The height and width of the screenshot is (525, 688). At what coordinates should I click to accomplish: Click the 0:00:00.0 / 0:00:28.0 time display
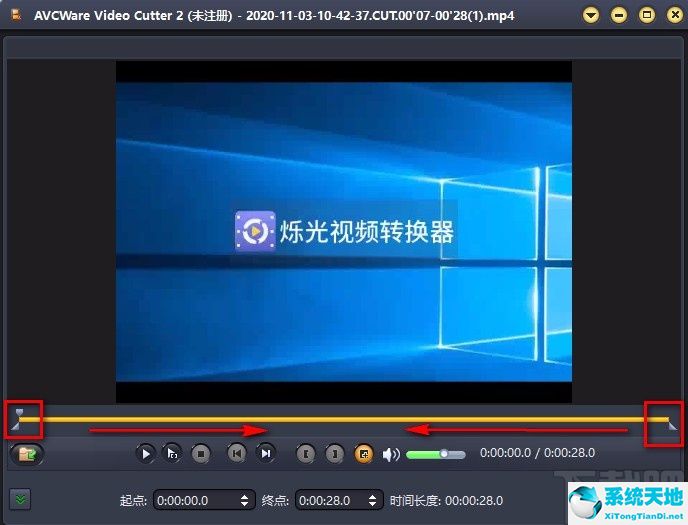coord(538,453)
